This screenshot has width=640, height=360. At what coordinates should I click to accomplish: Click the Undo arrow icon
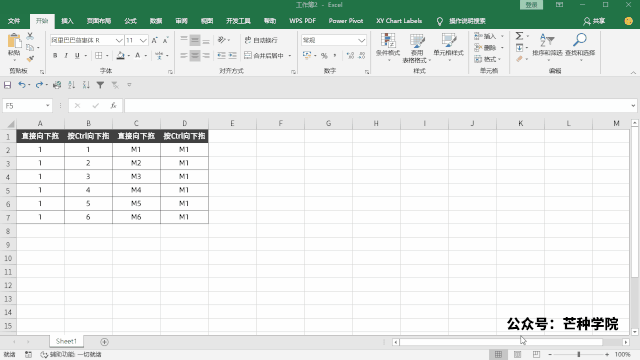click(22, 85)
